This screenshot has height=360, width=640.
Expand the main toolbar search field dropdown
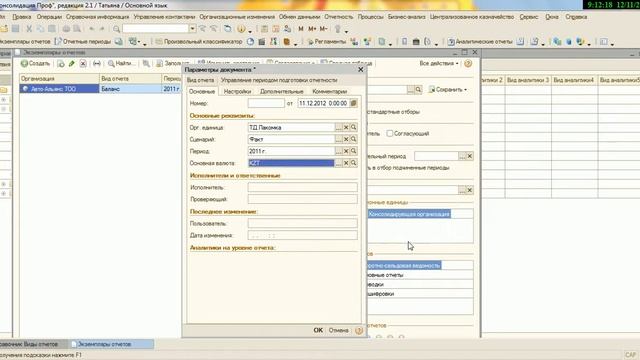pyautogui.click(x=192, y=29)
